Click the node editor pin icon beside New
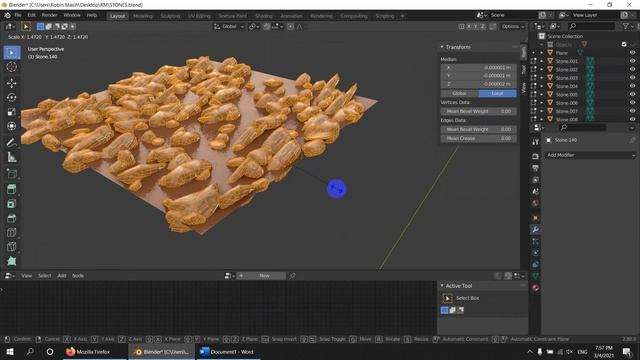 pyautogui.click(x=292, y=276)
